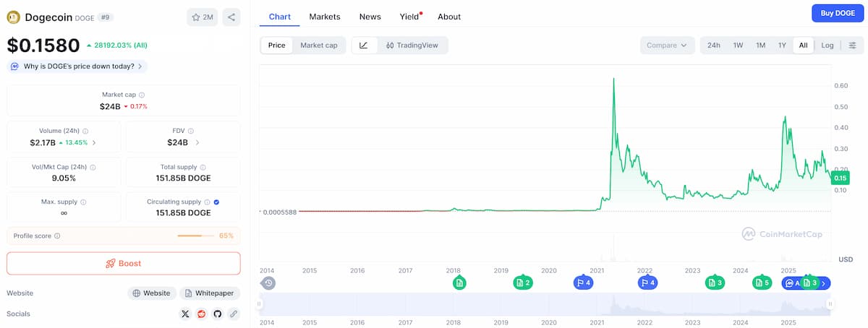Open info tooltip next to Circulating supply
This screenshot has width=868, height=328.
click(x=208, y=202)
